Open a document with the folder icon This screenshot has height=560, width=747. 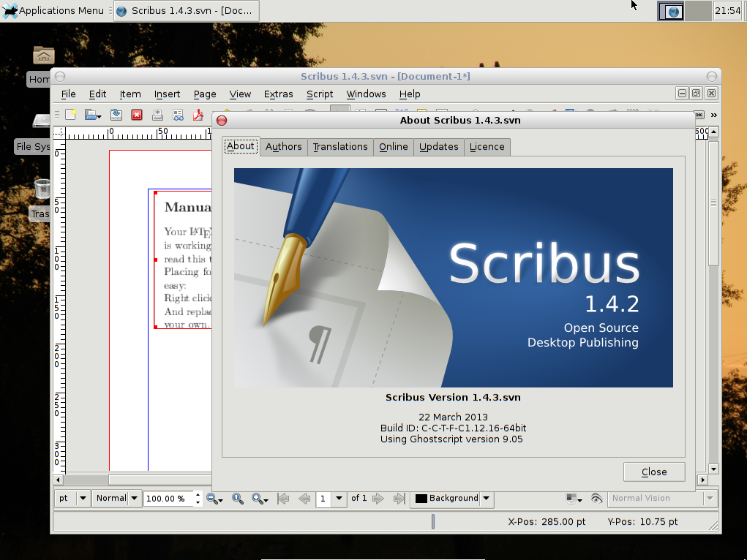pyautogui.click(x=92, y=115)
